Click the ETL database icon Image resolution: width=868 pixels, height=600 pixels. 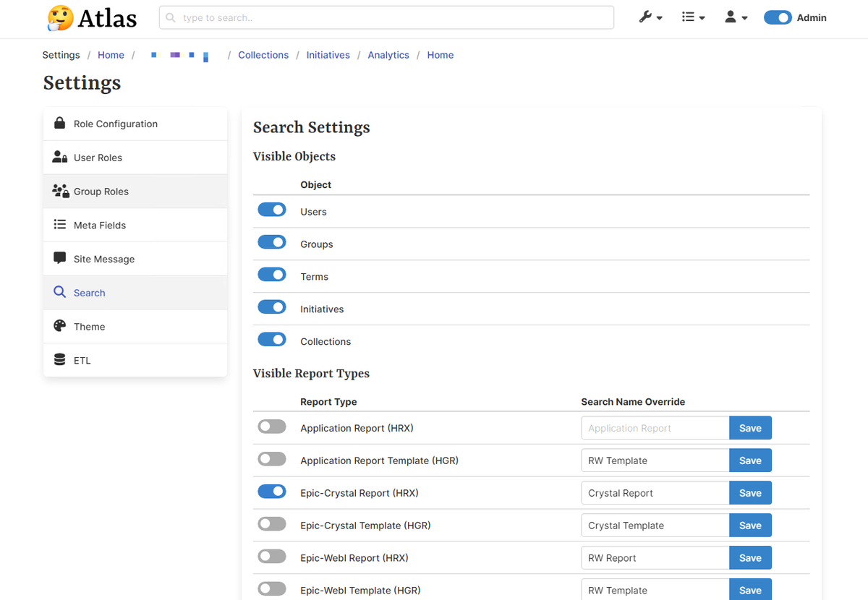[59, 360]
